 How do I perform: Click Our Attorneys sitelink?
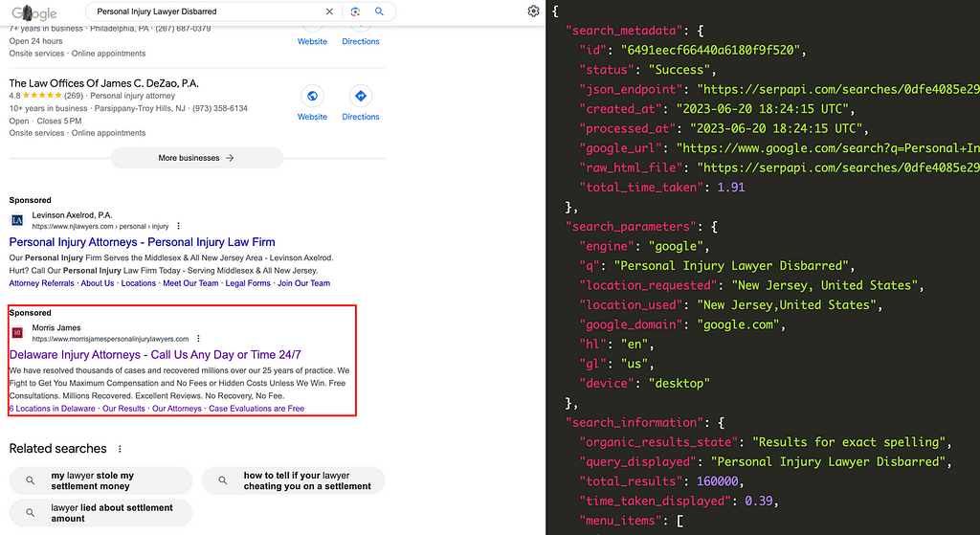(177, 409)
